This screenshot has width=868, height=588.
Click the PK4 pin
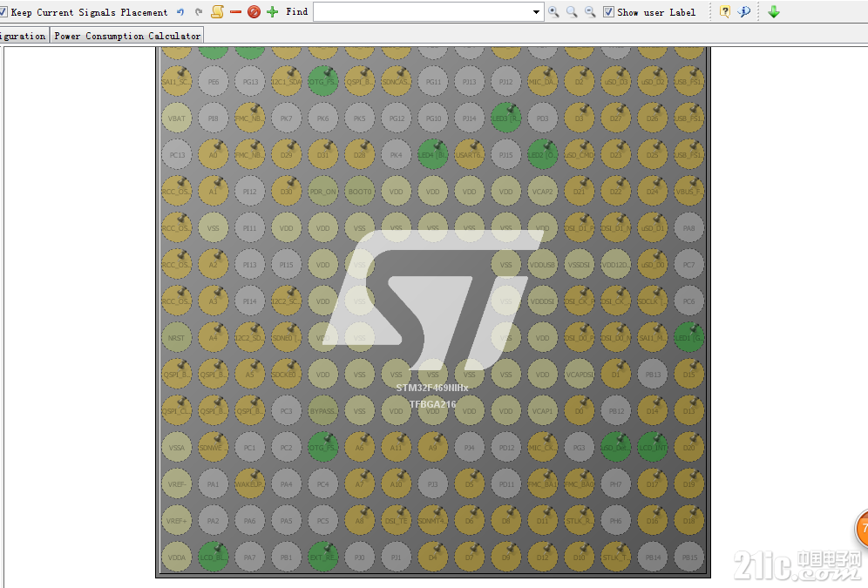[397, 155]
